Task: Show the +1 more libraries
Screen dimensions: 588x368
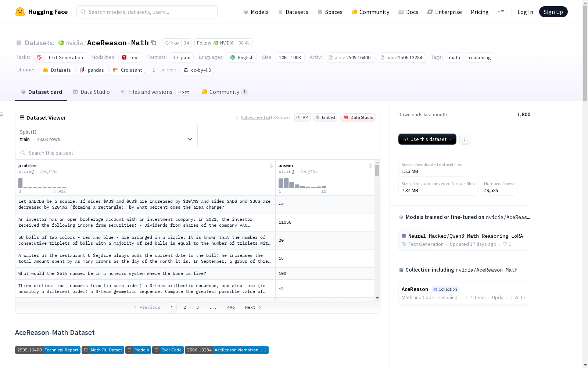Action: coord(152,70)
